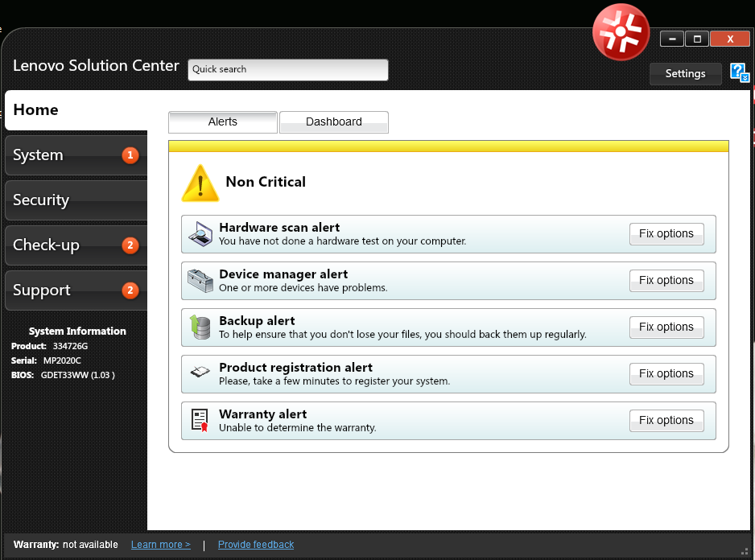Open Fix options for Backup alert
The image size is (755, 560).
tap(666, 327)
